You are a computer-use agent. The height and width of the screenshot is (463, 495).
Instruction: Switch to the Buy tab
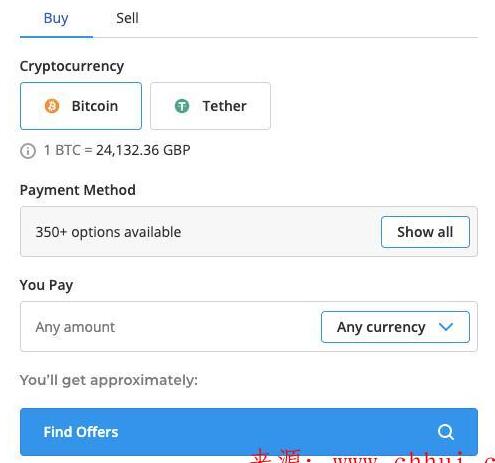tap(56, 18)
